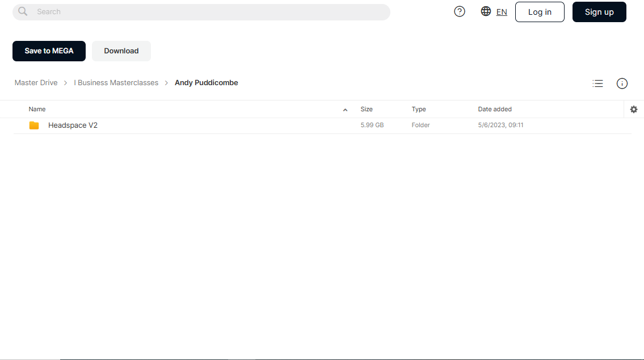Sort by Type column header
Image resolution: width=644 pixels, height=360 pixels.
point(419,110)
